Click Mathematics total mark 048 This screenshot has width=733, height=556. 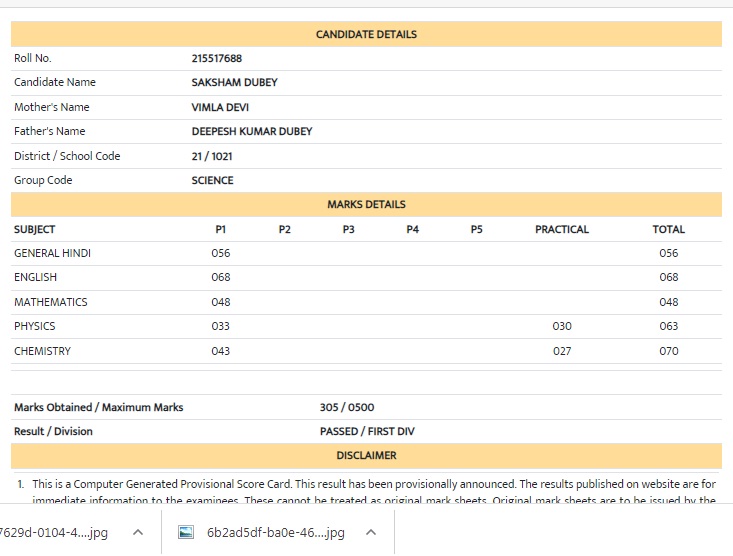(x=668, y=302)
